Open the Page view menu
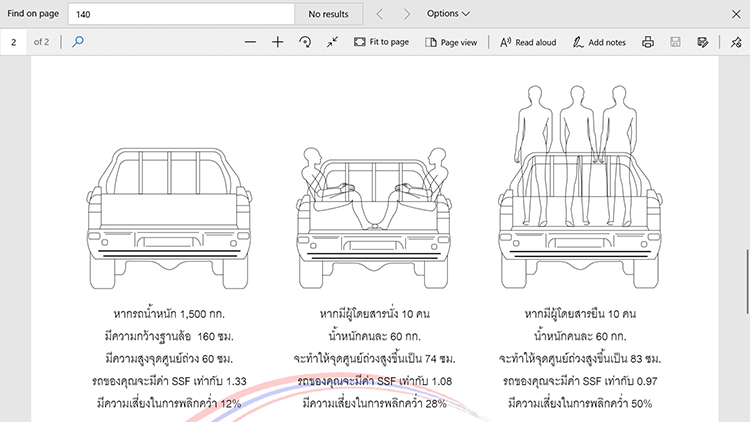The image size is (750, 422). coord(451,42)
